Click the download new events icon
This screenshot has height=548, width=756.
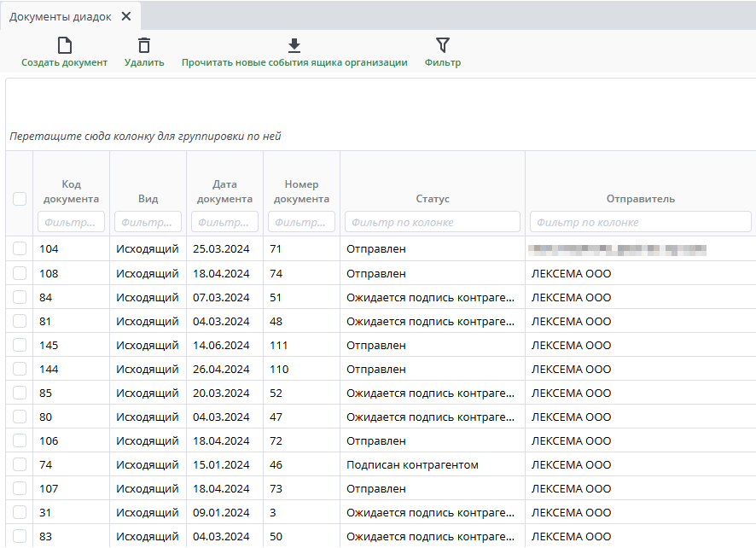click(294, 46)
